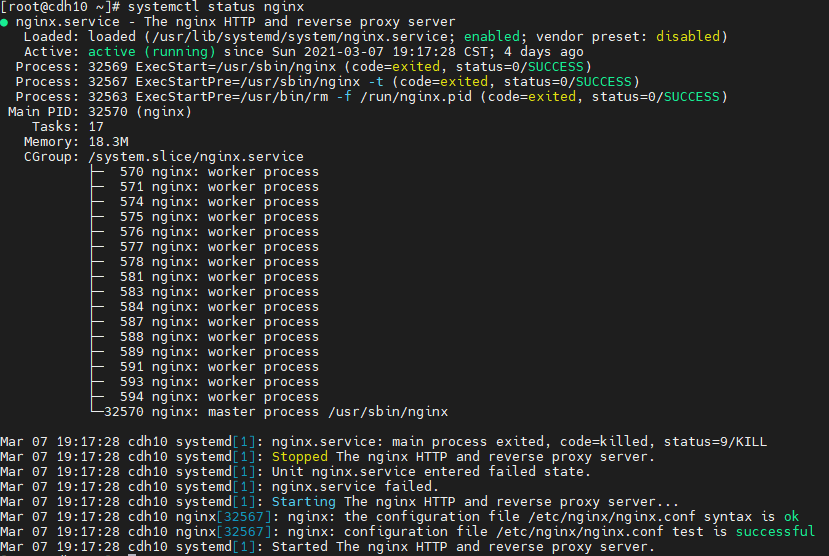
Task: Click worker process row 588
Action: click(x=205, y=337)
